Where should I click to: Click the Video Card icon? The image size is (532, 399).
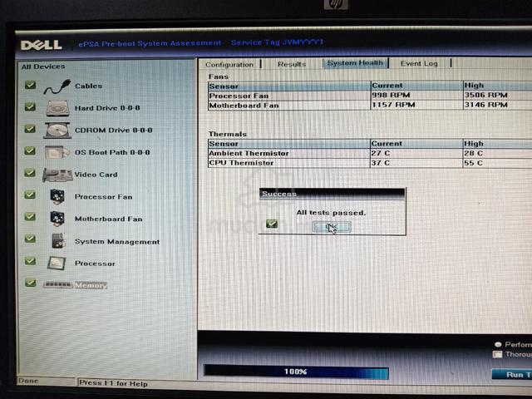point(57,175)
